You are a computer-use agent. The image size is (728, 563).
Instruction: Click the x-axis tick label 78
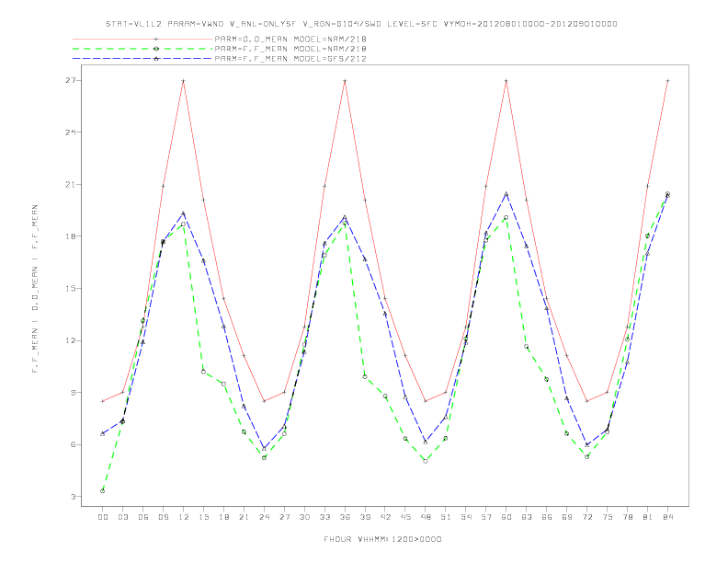tap(628, 517)
